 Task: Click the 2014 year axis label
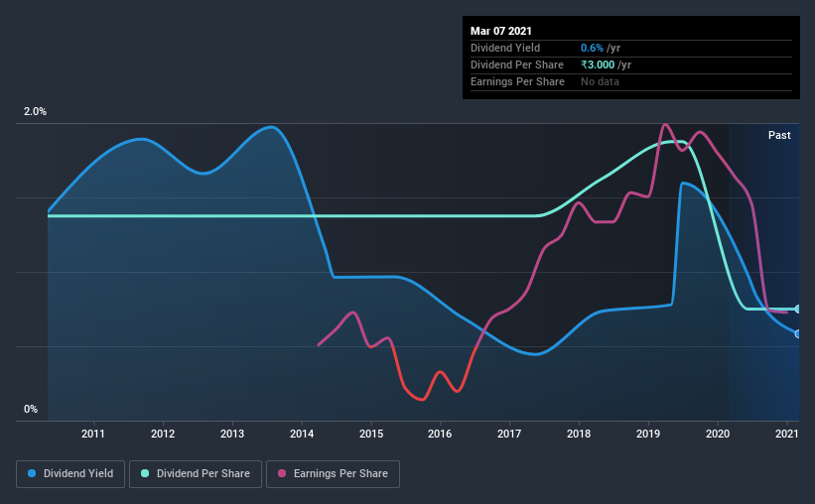(302, 434)
